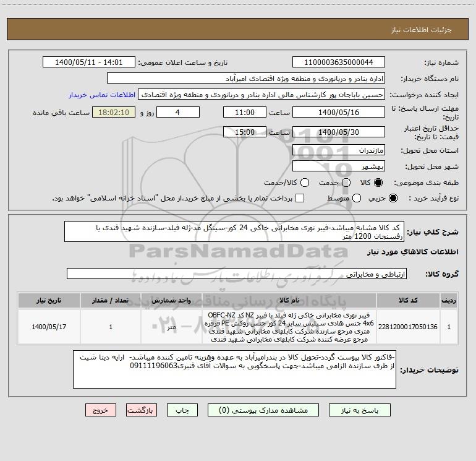Click the general description text box 'شرح کلی نیاز'

(x=234, y=231)
